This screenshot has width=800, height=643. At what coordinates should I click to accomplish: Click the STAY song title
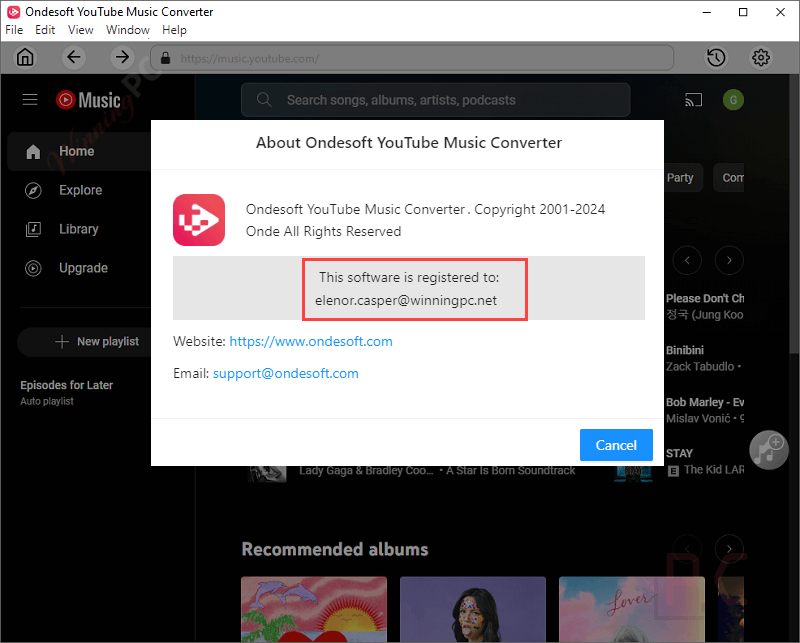tap(679, 453)
